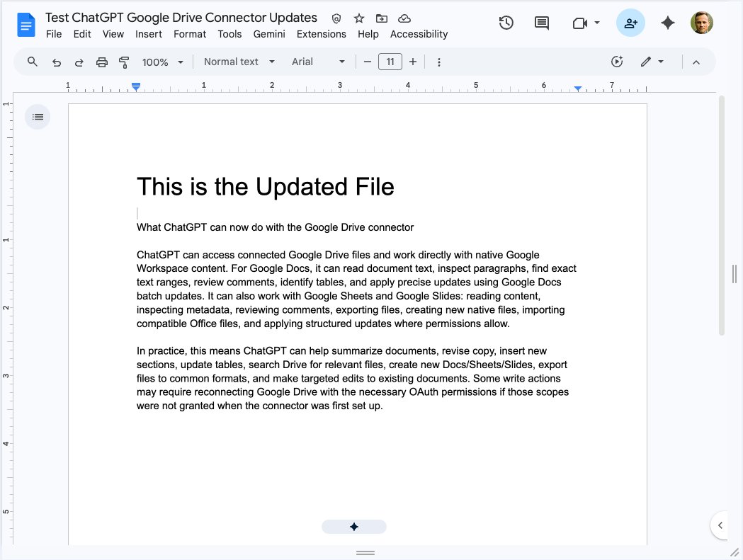Open the Normal text style dropdown
The height and width of the screenshot is (560, 743).
pos(239,62)
